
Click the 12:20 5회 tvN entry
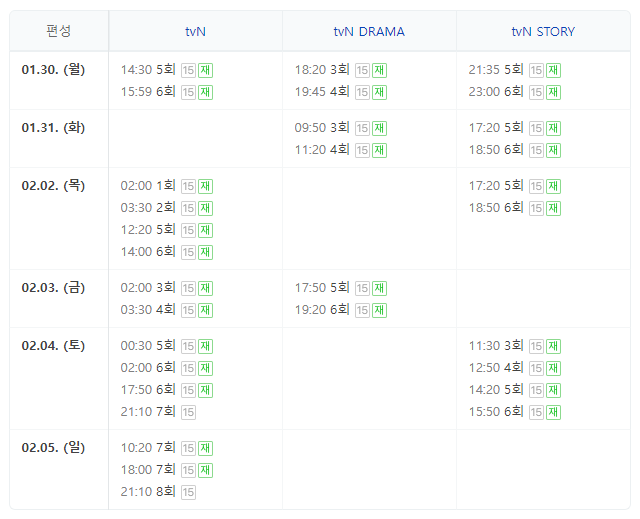[148, 230]
